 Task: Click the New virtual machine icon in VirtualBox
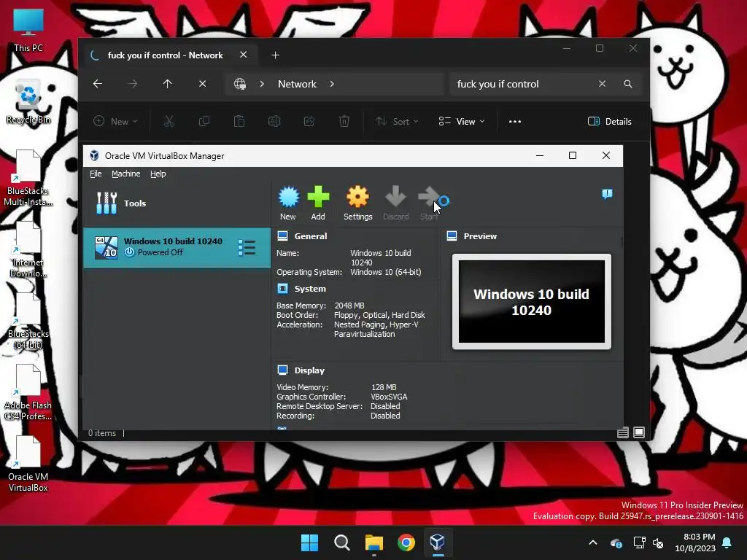[x=288, y=203]
